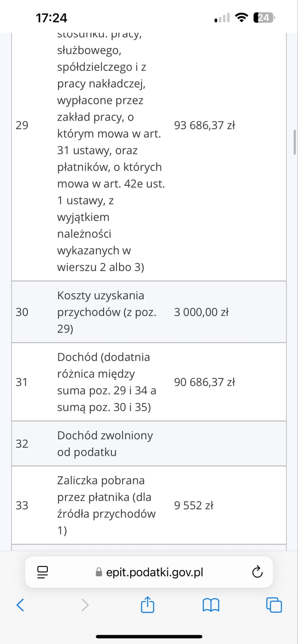Tap the 9 552 zł advance value

[x=194, y=505]
